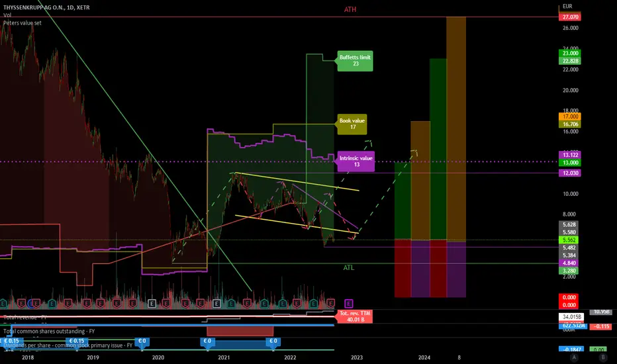Click the Book value 17 label
The image size is (617, 364).
(x=352, y=124)
